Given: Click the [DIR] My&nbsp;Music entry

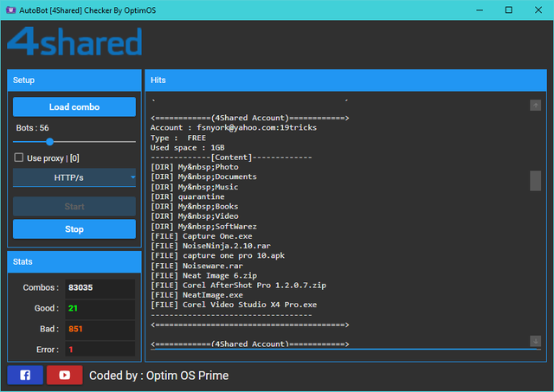Looking at the screenshot, I should (x=194, y=187).
